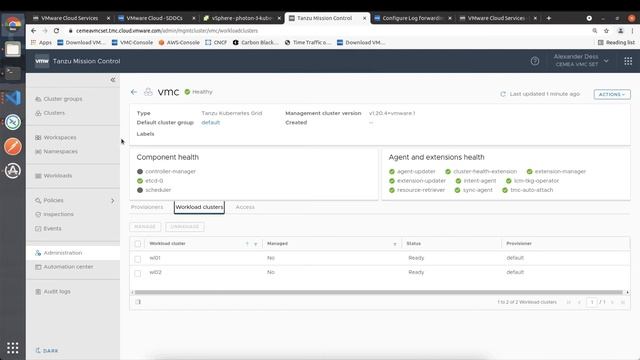This screenshot has height=360, width=640.
Task: Open filter for Managed column
Action: tap(395, 244)
